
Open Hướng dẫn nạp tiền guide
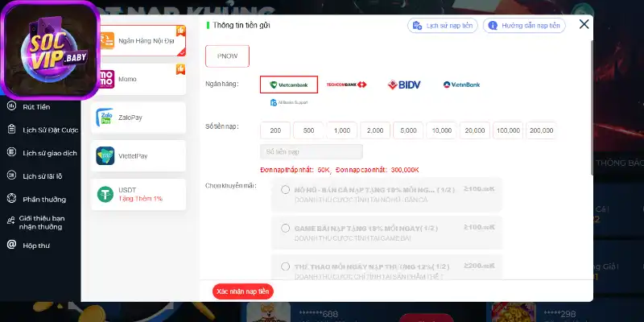coord(524,26)
